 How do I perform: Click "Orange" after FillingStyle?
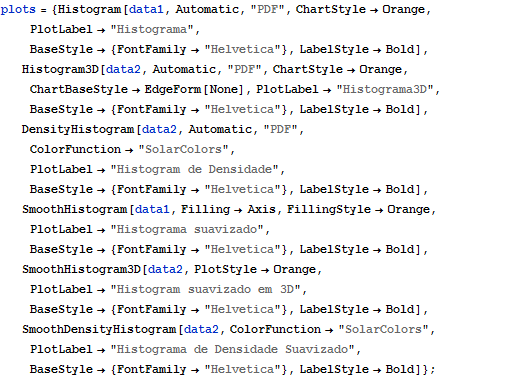[408, 209]
